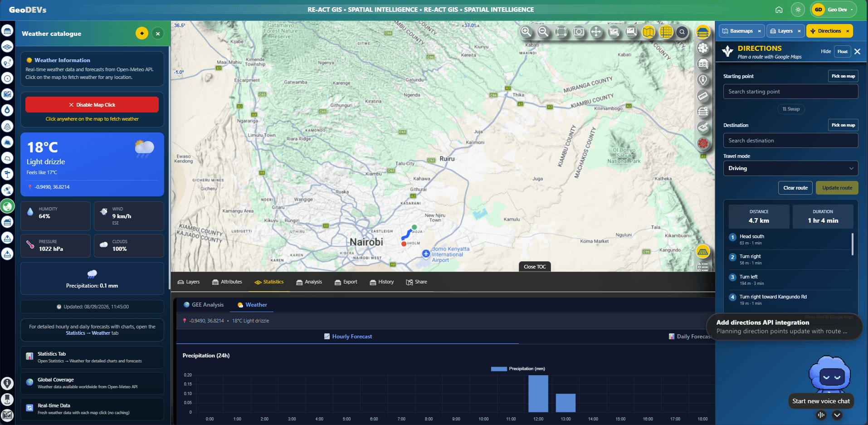Open the Analysis tab below map
This screenshot has width=868, height=425.
pos(309,282)
